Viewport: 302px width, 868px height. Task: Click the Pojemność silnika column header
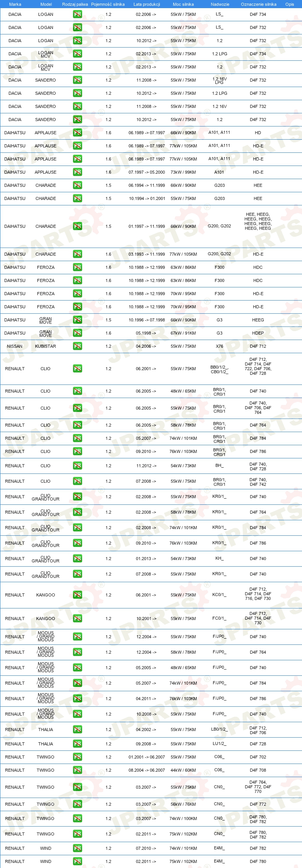click(x=108, y=4)
